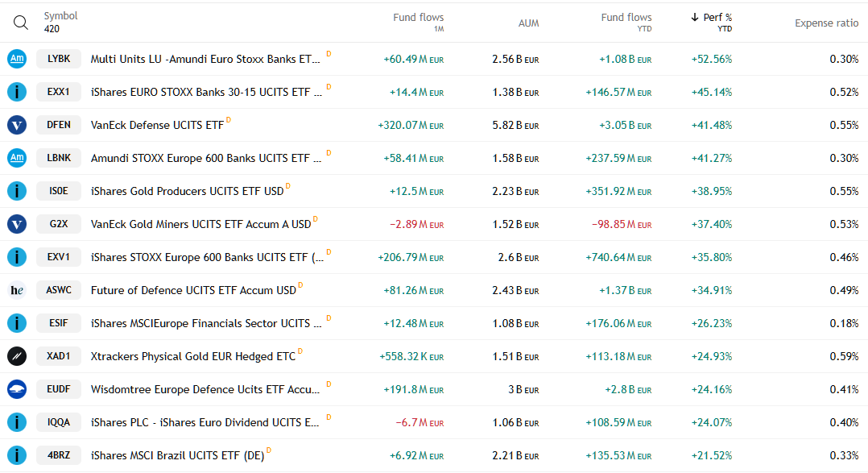
Task: Click the HANetf logo beside ASWC
Action: [17, 290]
